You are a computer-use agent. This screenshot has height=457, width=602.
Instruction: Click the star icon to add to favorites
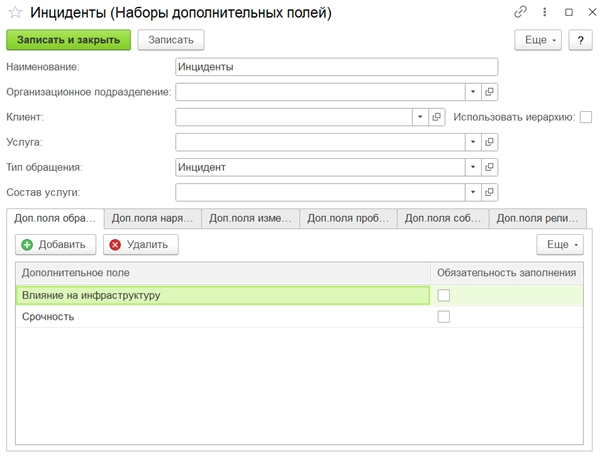[x=17, y=13]
